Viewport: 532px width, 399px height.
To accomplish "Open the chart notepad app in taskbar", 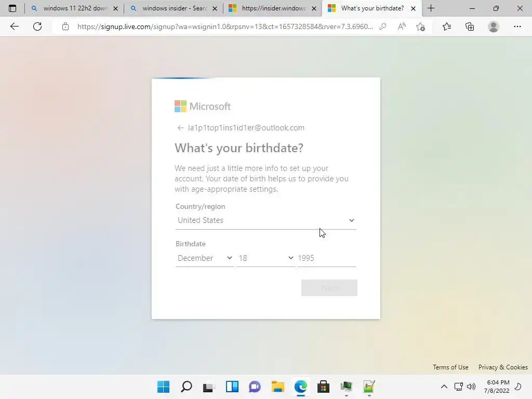I will point(369,387).
